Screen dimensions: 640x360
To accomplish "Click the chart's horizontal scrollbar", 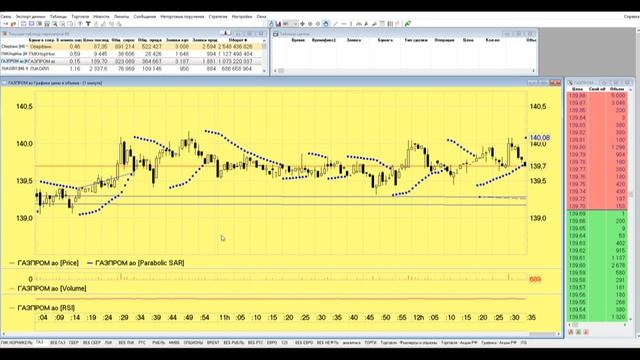I will tap(282, 334).
